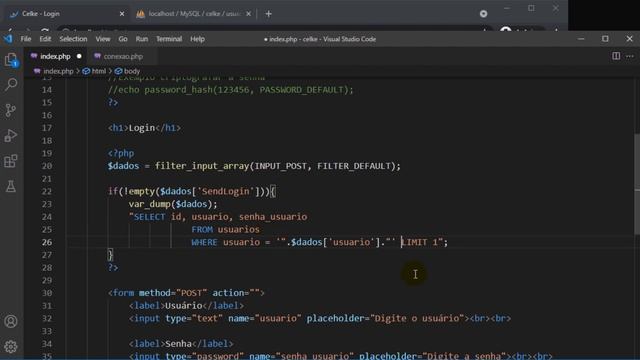Image resolution: width=640 pixels, height=360 pixels.
Task: Open the Help menu
Action: 197,39
